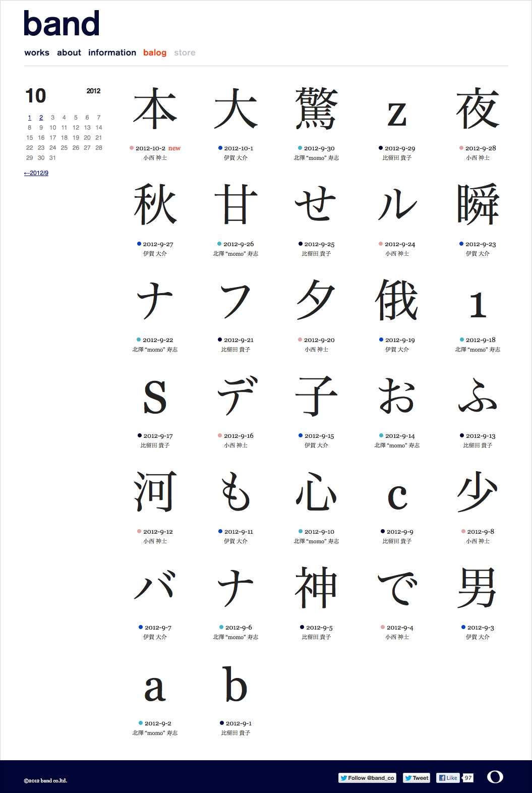
Task: Select day 2 in the calendar
Action: pyautogui.click(x=41, y=118)
